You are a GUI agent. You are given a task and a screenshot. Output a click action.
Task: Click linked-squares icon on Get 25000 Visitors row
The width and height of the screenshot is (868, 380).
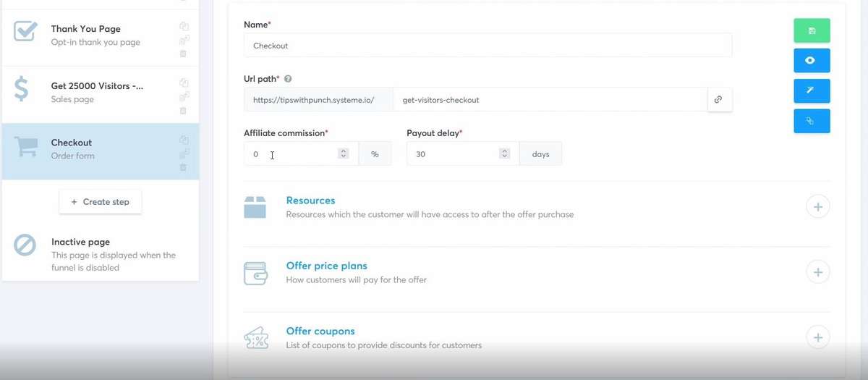184,96
